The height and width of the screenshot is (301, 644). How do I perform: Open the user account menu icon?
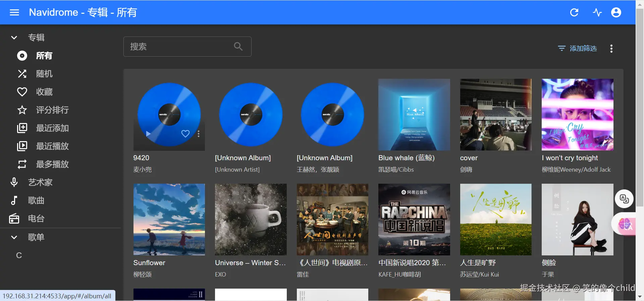click(616, 12)
